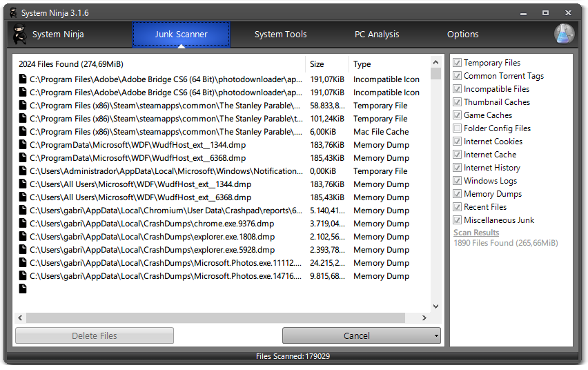Image resolution: width=588 pixels, height=370 pixels.
Task: Close the System Ninja window
Action: [568, 13]
